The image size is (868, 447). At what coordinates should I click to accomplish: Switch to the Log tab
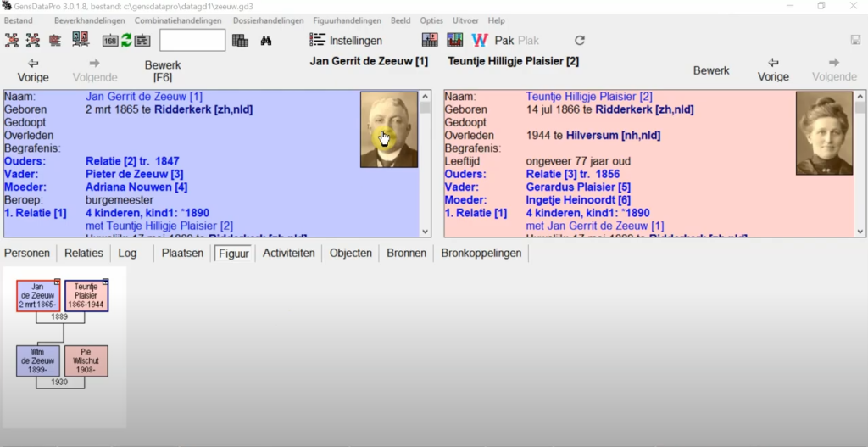(x=127, y=253)
